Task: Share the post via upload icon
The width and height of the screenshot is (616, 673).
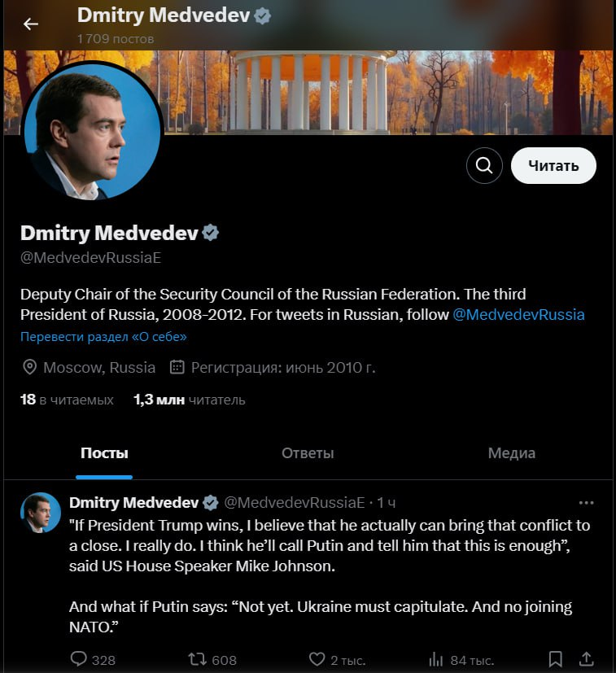Action: 585,658
